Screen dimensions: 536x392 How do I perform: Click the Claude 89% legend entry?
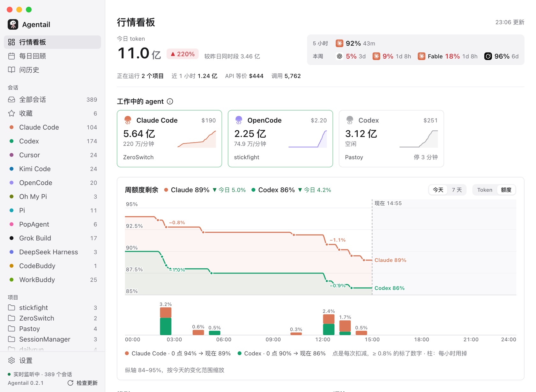tap(187, 190)
